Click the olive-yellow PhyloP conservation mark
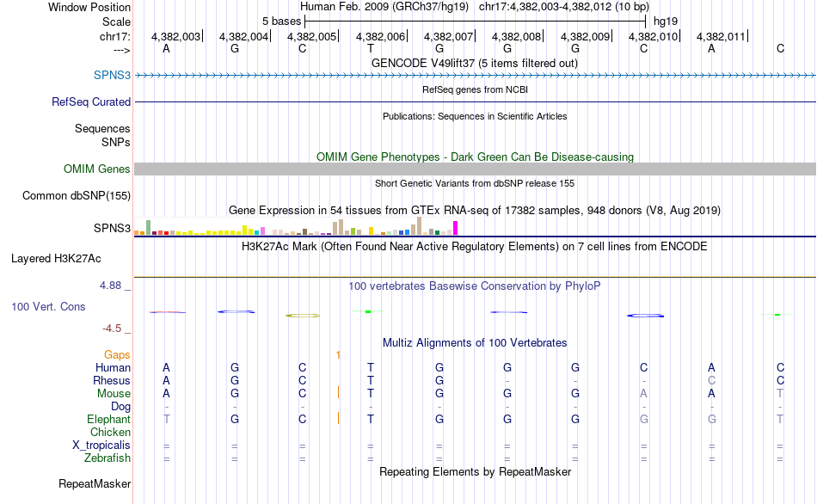The image size is (817, 504). pyautogui.click(x=304, y=316)
